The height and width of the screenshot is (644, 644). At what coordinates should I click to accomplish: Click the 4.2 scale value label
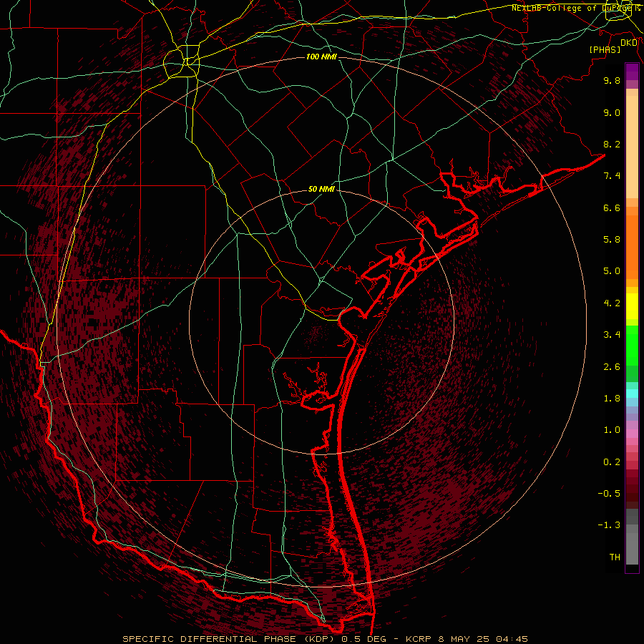[612, 303]
